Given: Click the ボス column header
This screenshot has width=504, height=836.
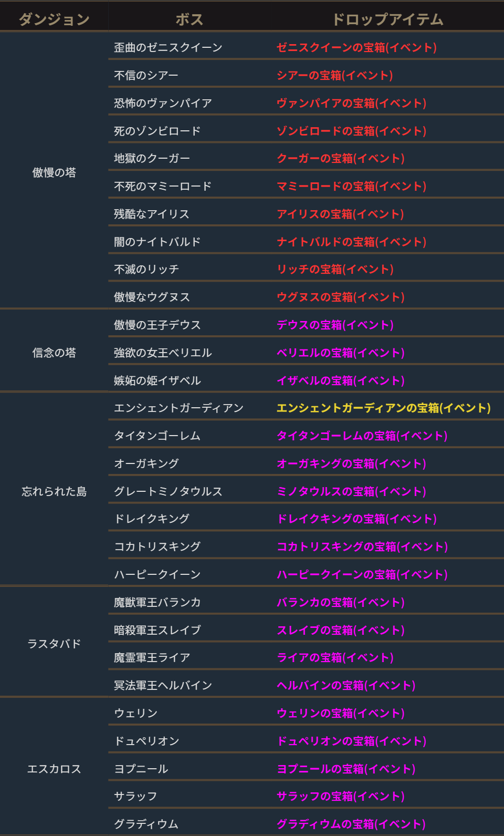Looking at the screenshot, I should point(189,19).
